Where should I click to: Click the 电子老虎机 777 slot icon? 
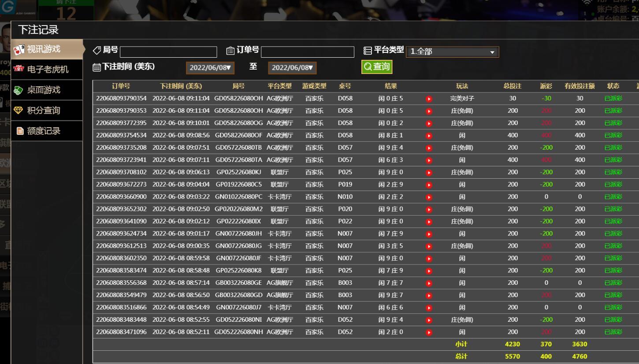tap(19, 69)
